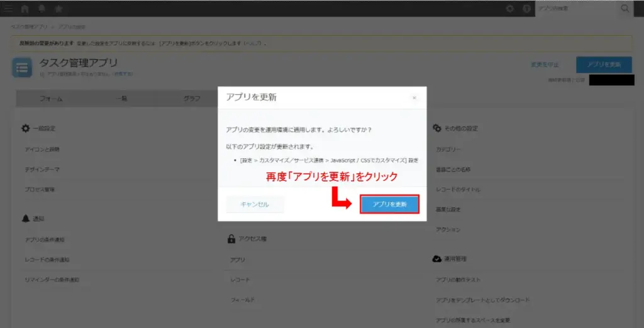The height and width of the screenshot is (328, 644).
Task: Close the アプリを更新 dialog with X
Action: [x=414, y=97]
